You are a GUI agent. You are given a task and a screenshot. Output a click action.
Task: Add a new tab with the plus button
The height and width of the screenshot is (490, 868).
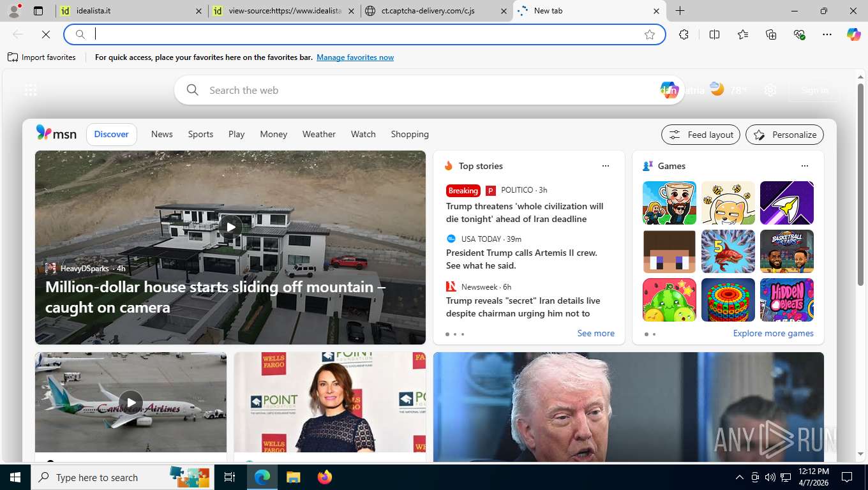[680, 11]
